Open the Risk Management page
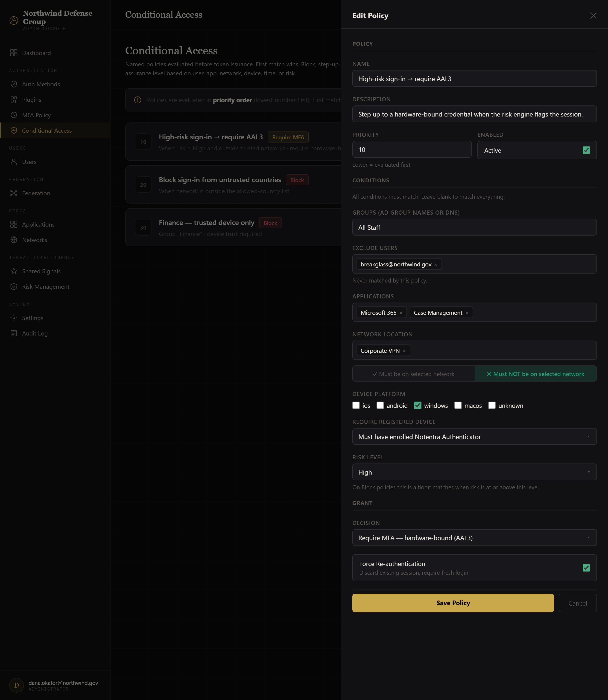 click(55, 287)
